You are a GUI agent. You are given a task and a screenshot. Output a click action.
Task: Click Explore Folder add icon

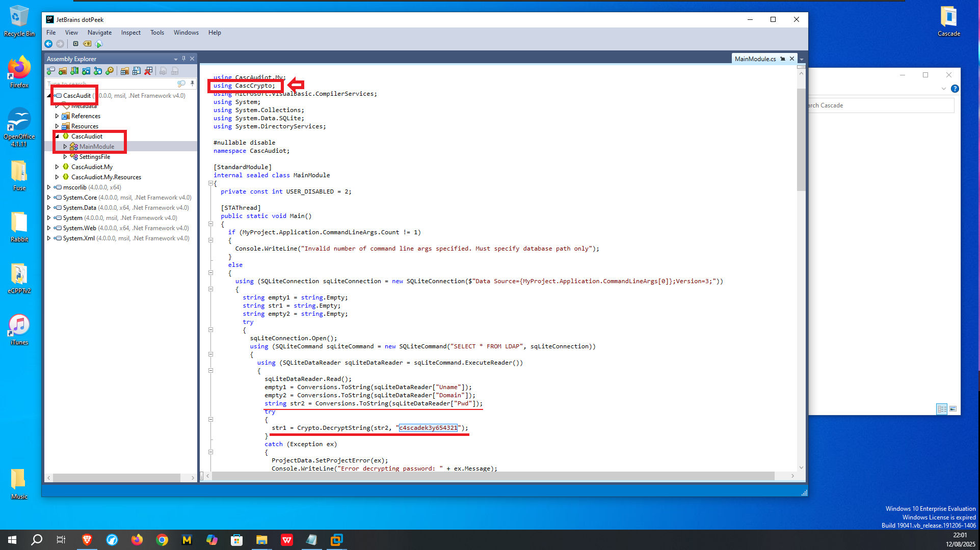63,71
